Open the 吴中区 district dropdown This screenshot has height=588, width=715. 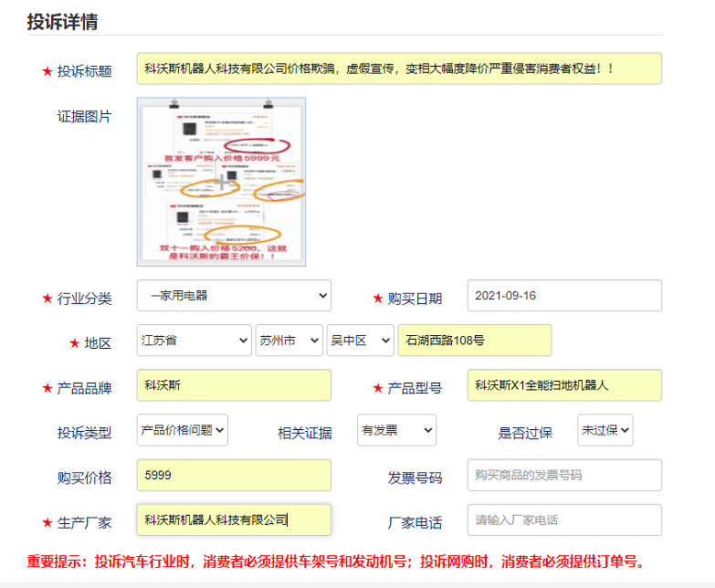coord(360,340)
